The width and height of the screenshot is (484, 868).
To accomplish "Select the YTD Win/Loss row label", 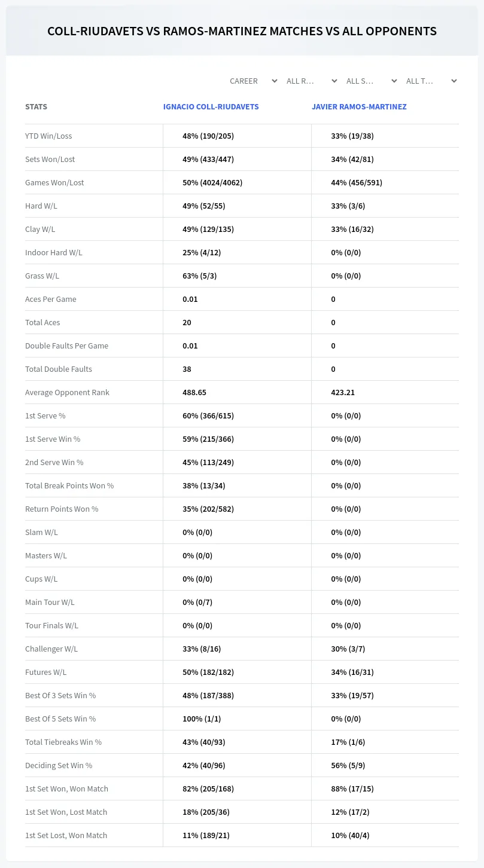I will (x=48, y=136).
